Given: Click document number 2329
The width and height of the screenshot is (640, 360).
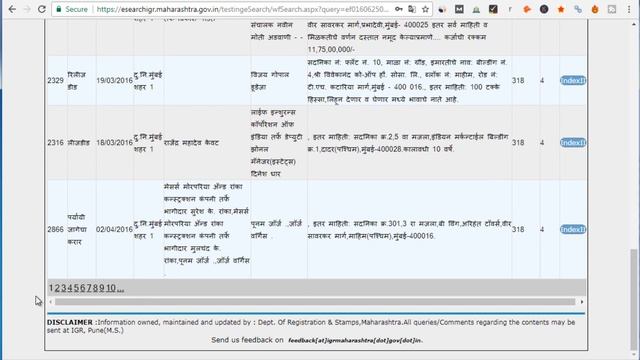Looking at the screenshot, I should (56, 80).
